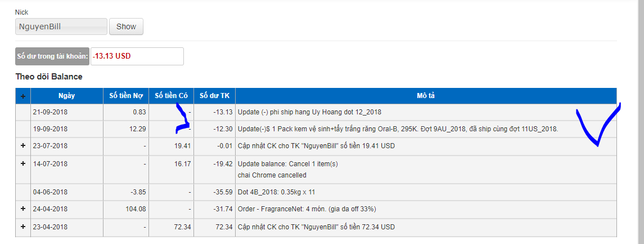Expand the 14-07-2018 transaction row
Screen dimensions: 644x244
(x=23, y=163)
